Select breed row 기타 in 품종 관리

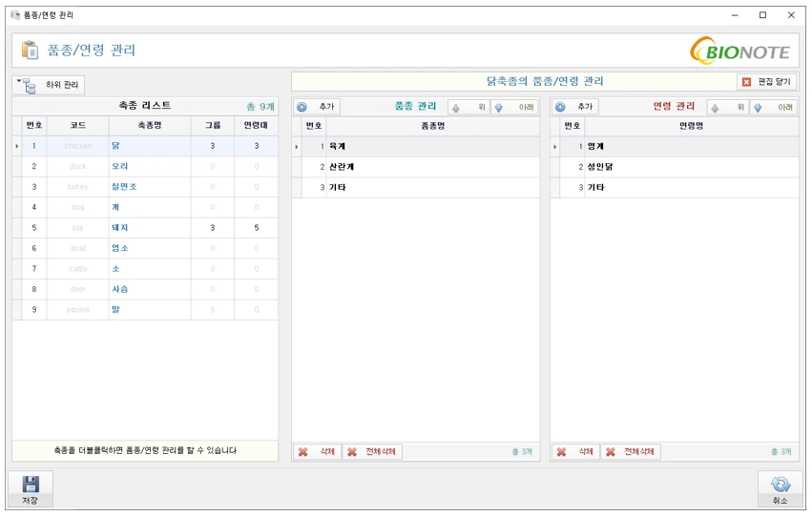coord(416,187)
